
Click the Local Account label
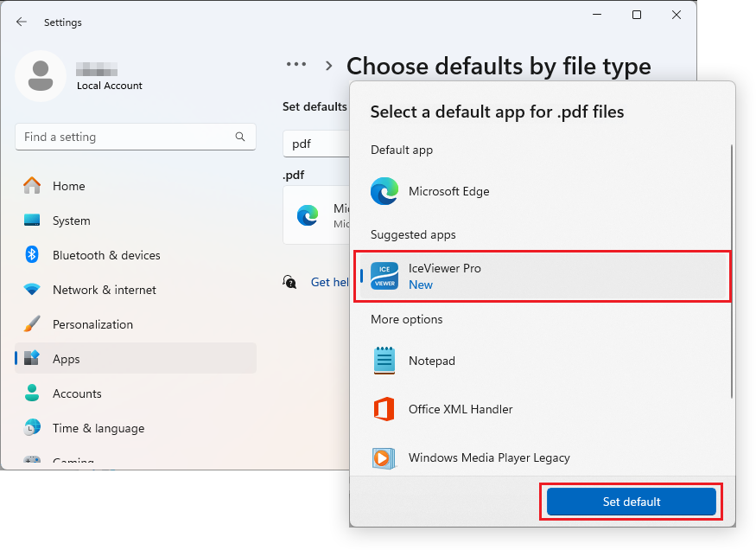(x=110, y=86)
